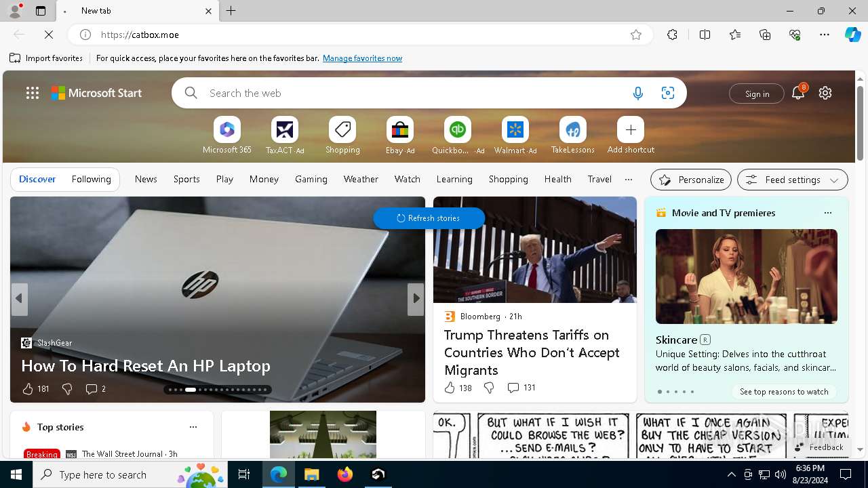Open comments on HP Laptop story

[95, 389]
